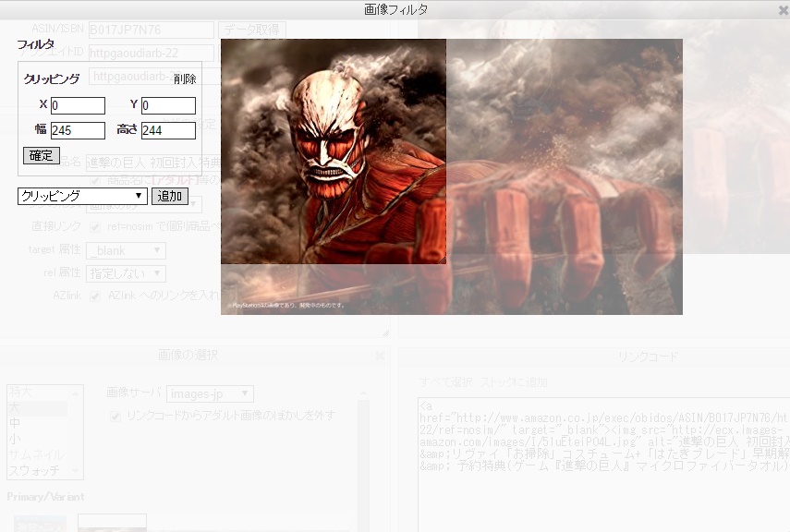
Task: Click the clipping Y coordinate field
Action: coord(168,106)
